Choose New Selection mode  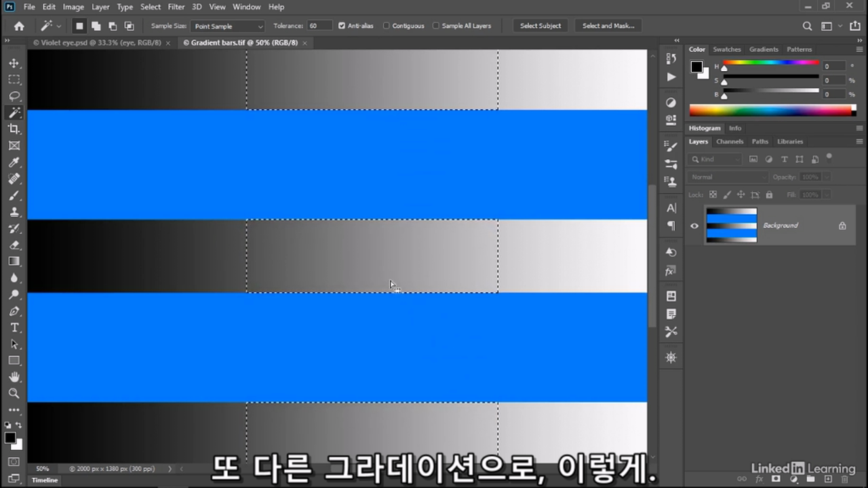tap(79, 26)
